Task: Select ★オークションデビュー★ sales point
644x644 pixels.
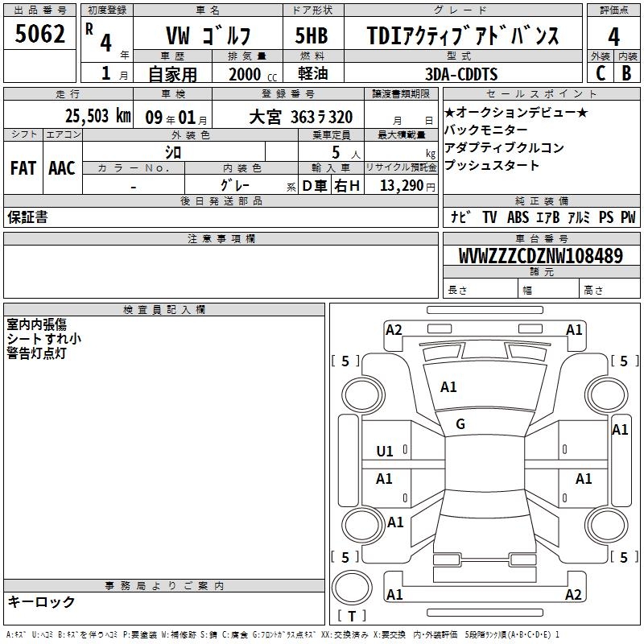Action: click(x=516, y=112)
